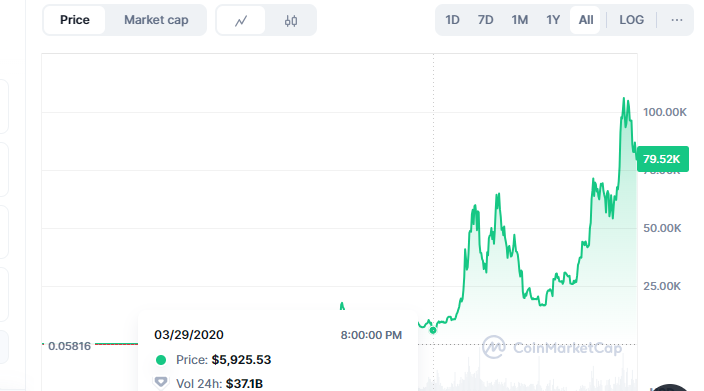
Task: Set chart range to 1M
Action: (519, 20)
